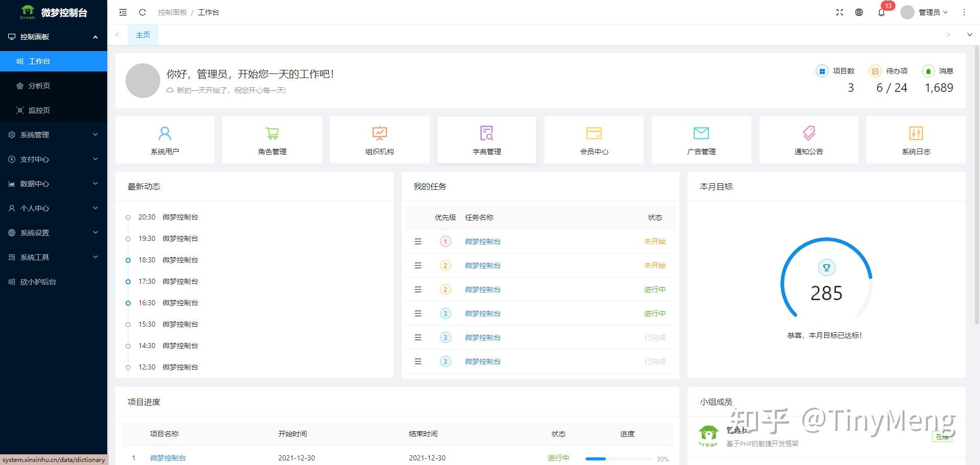The image size is (980, 465).
Task: Click the priority 1 badge in 我的任务
Action: (445, 241)
